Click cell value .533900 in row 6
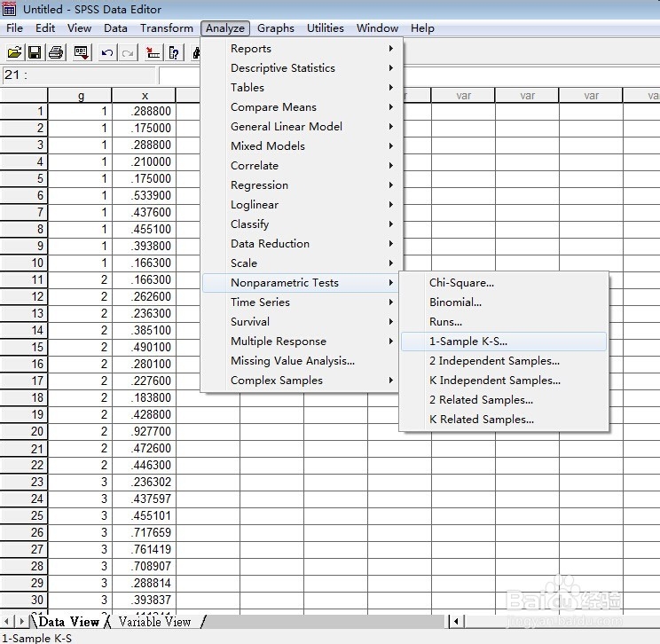Image resolution: width=660 pixels, height=644 pixels. point(145,195)
